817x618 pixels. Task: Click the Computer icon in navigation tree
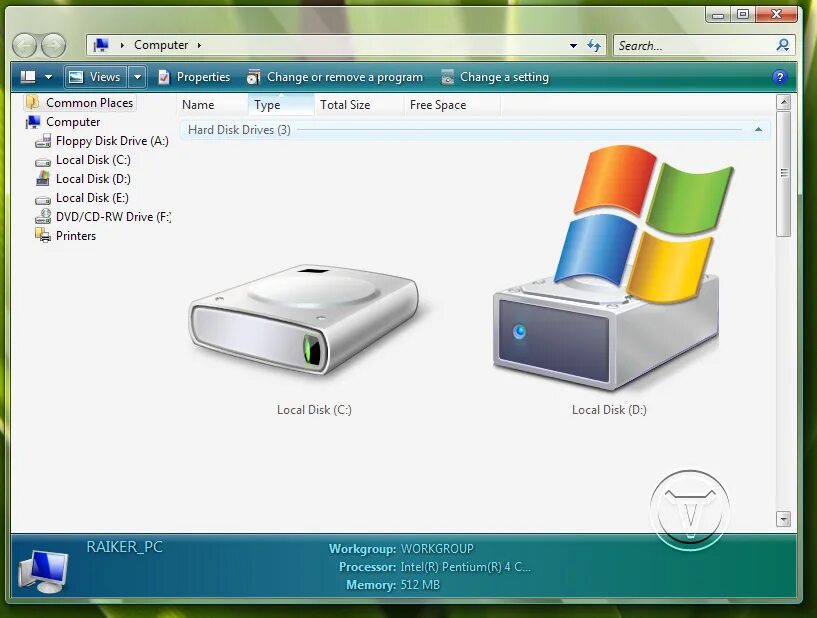click(33, 122)
